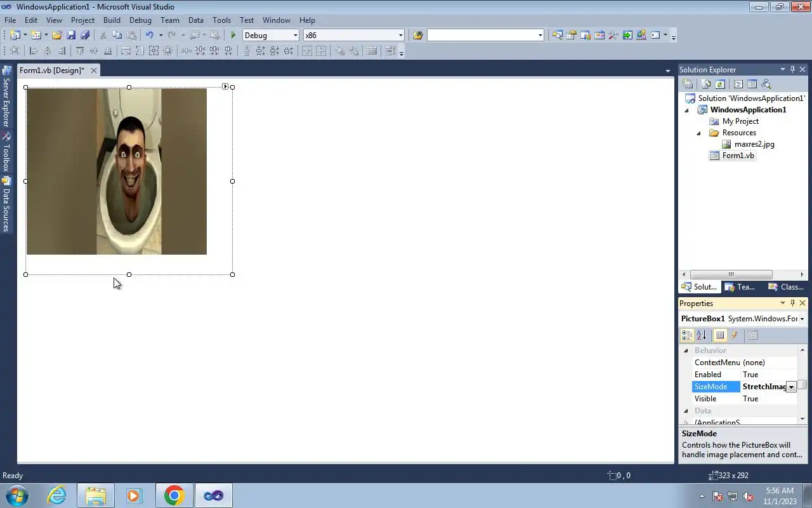Open the Toolbox side panel
The width and height of the screenshot is (812, 508).
6,152
